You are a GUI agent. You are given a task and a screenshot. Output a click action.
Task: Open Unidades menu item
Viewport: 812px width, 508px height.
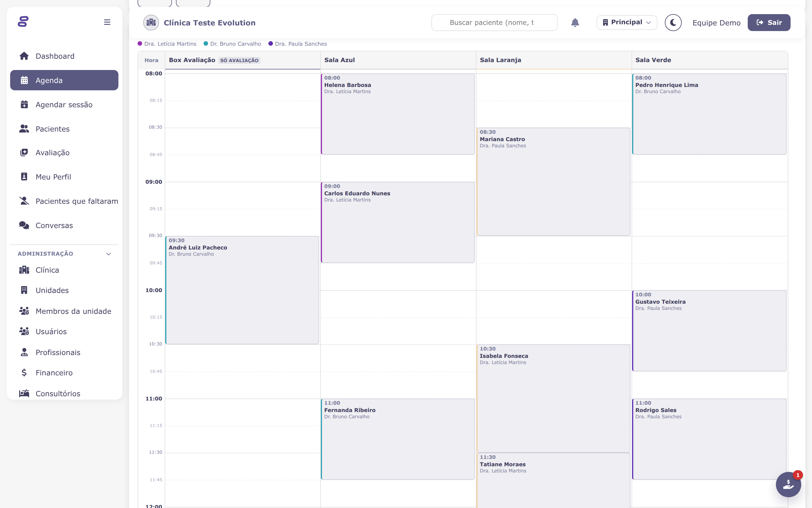64,290
